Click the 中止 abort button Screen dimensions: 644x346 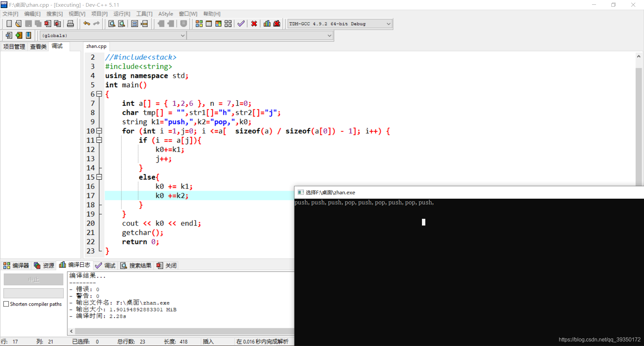[x=34, y=280]
